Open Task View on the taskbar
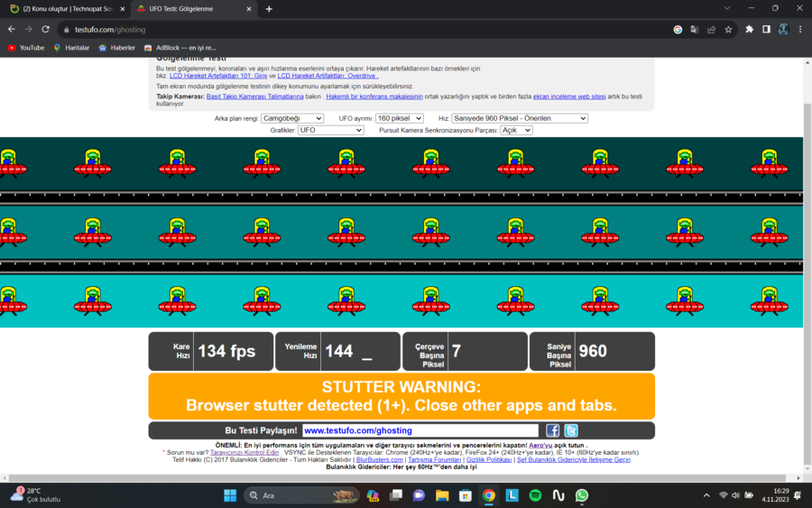The height and width of the screenshot is (508, 812). click(x=396, y=495)
